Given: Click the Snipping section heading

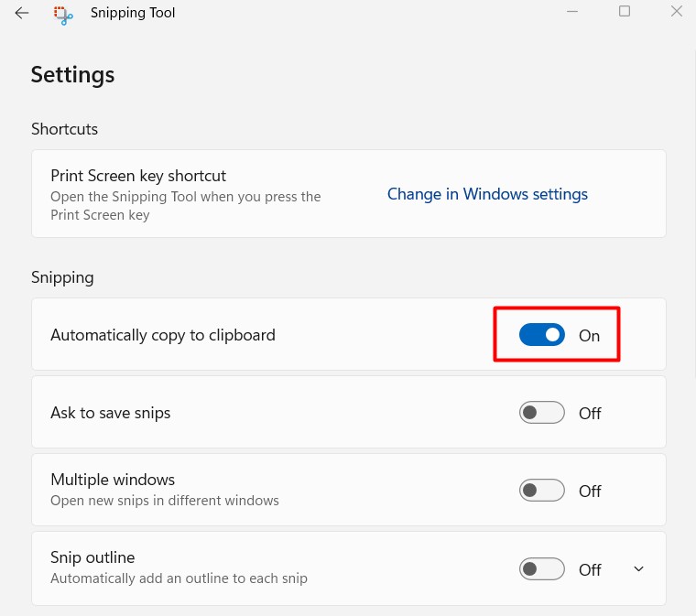Looking at the screenshot, I should pos(62,277).
